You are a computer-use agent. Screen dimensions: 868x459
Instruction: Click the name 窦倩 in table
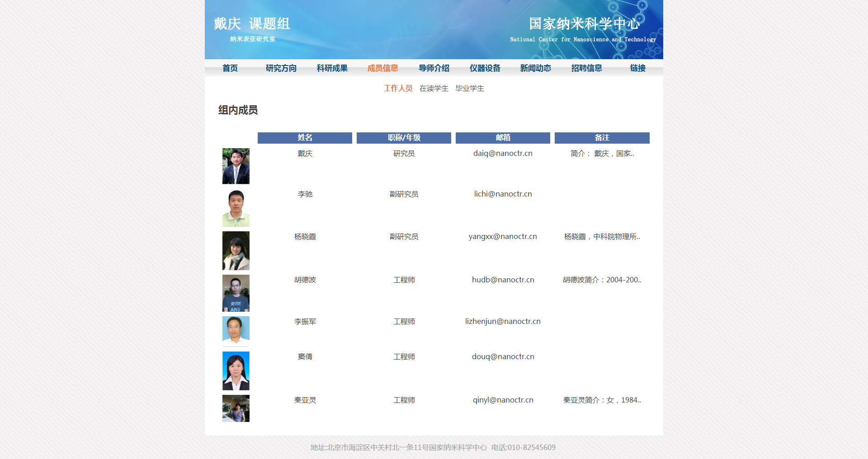point(305,357)
